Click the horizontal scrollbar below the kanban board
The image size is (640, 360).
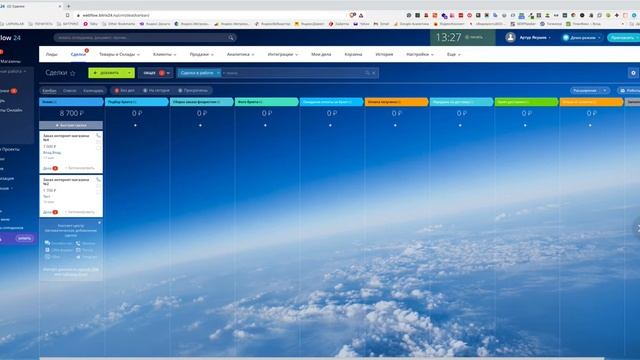[x=322, y=358]
